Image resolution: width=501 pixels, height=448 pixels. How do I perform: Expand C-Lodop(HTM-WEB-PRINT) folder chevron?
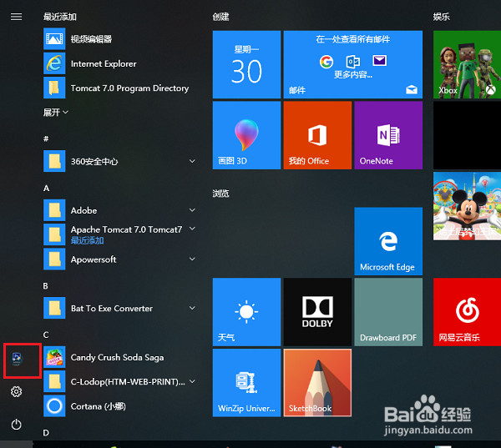192,381
